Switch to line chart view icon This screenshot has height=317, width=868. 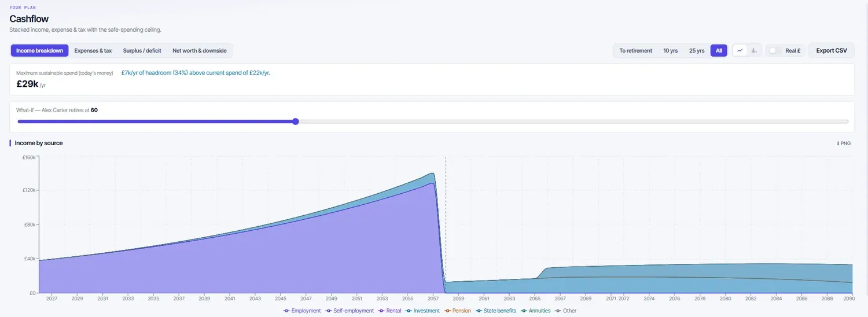[740, 50]
